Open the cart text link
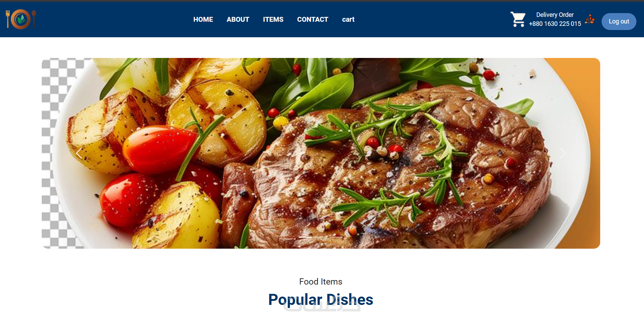The image size is (644, 318). coord(348,20)
